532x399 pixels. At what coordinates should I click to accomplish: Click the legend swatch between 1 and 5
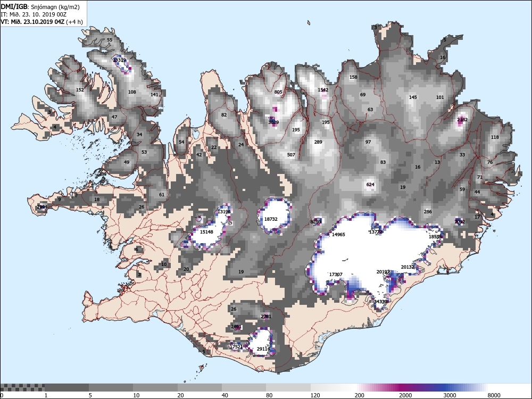[66, 387]
